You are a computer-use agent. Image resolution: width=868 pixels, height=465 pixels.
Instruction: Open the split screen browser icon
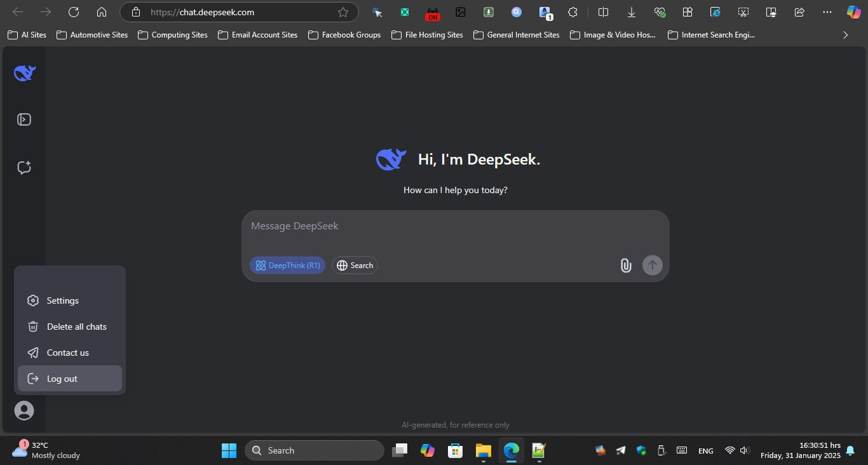click(x=604, y=12)
